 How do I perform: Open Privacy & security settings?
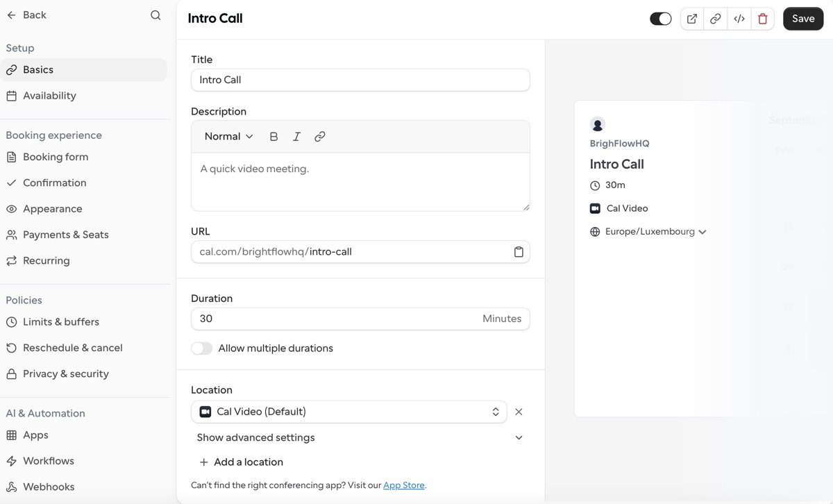pyautogui.click(x=83, y=373)
